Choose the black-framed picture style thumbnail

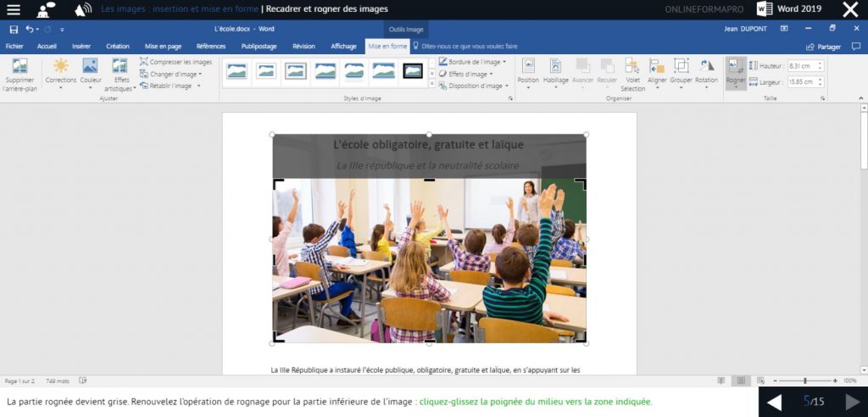pyautogui.click(x=413, y=71)
